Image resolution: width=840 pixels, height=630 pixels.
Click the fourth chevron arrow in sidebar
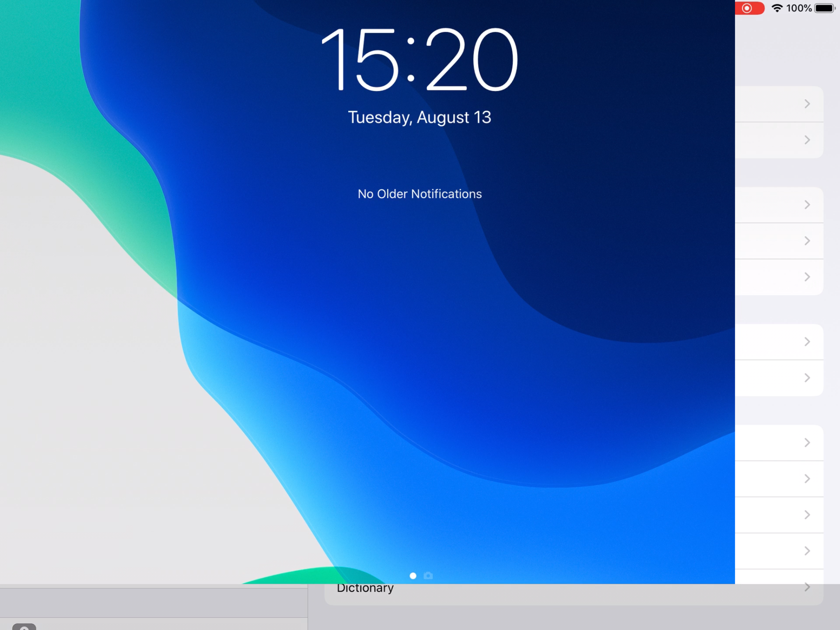pos(807,240)
